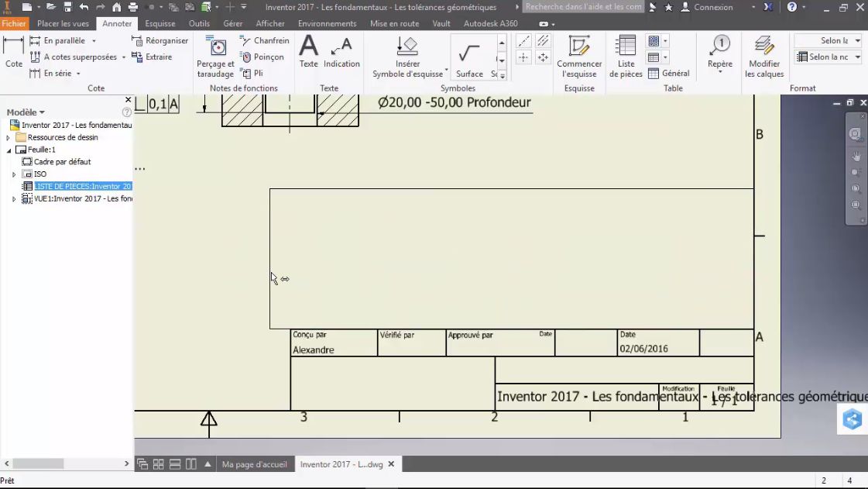Click the model browser help icon

point(126,112)
